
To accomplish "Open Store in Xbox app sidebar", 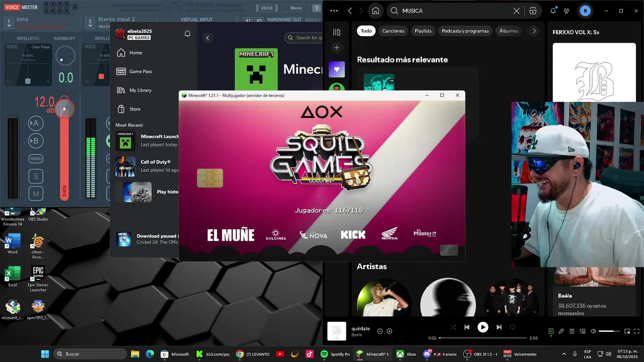I will 129,109.
